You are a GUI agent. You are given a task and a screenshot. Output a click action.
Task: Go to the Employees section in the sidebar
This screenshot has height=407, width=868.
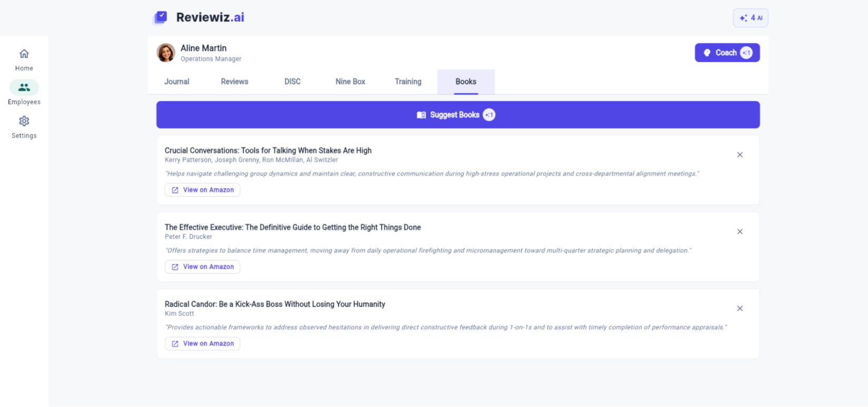pos(24,93)
